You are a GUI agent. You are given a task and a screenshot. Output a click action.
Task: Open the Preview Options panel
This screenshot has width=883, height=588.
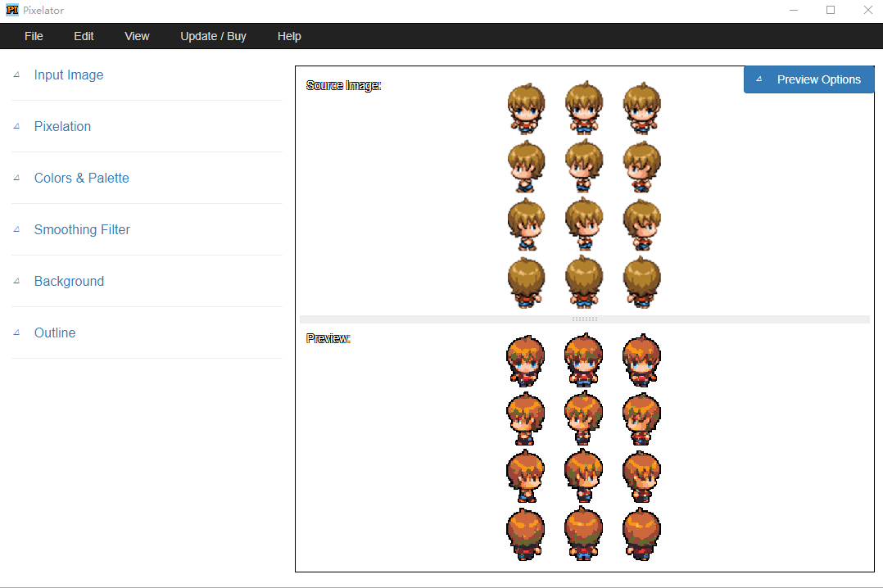(808, 79)
